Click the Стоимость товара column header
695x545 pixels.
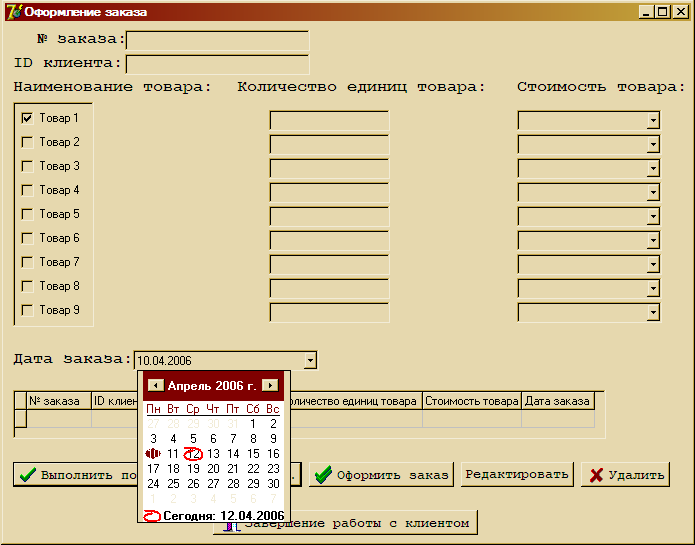coord(472,401)
